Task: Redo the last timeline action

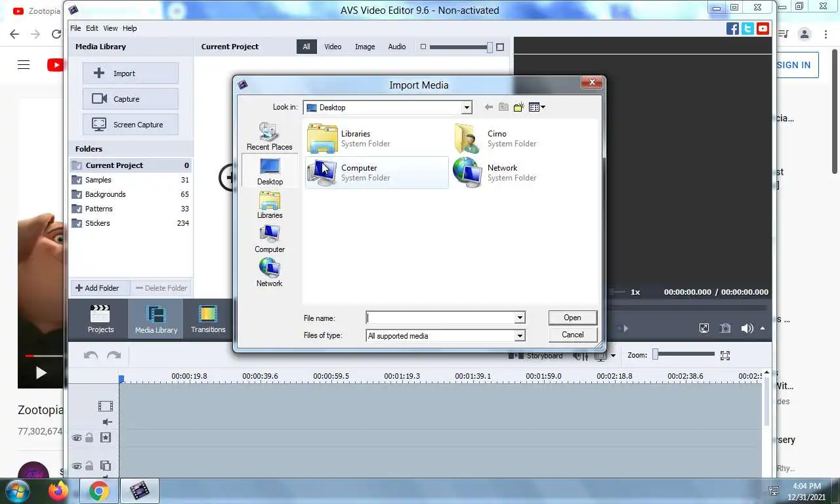Action: (x=114, y=355)
